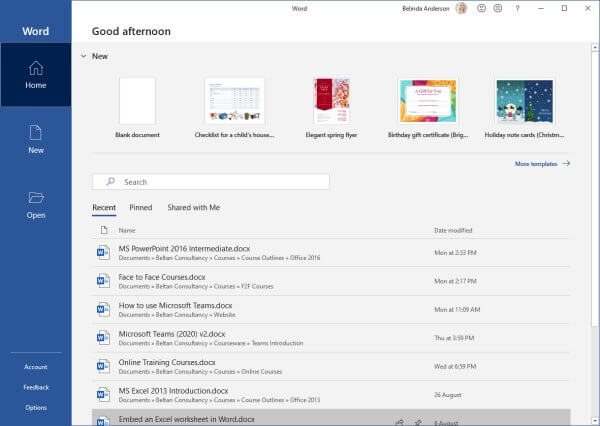Image resolution: width=600 pixels, height=426 pixels.
Task: Click Belinda Anderson's profile picture
Action: (461, 8)
